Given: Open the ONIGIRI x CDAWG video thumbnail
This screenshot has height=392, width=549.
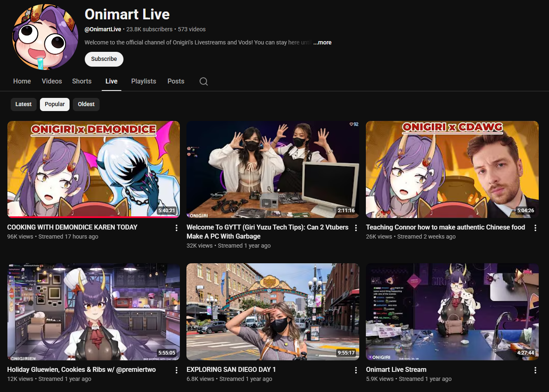Looking at the screenshot, I should point(452,169).
